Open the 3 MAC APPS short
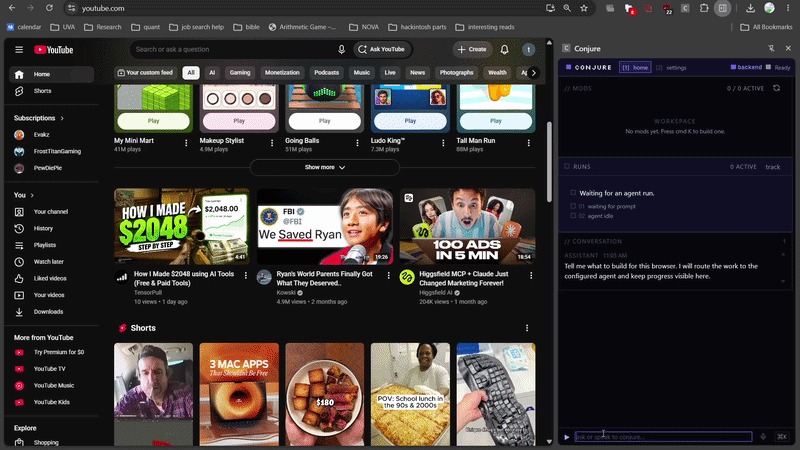 [x=239, y=394]
